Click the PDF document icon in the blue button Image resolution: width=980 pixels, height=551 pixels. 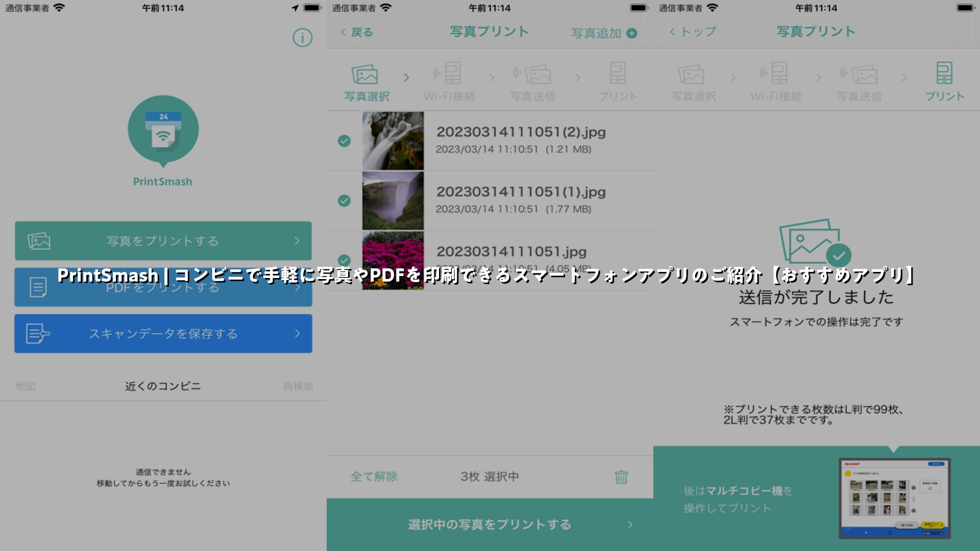click(x=38, y=287)
